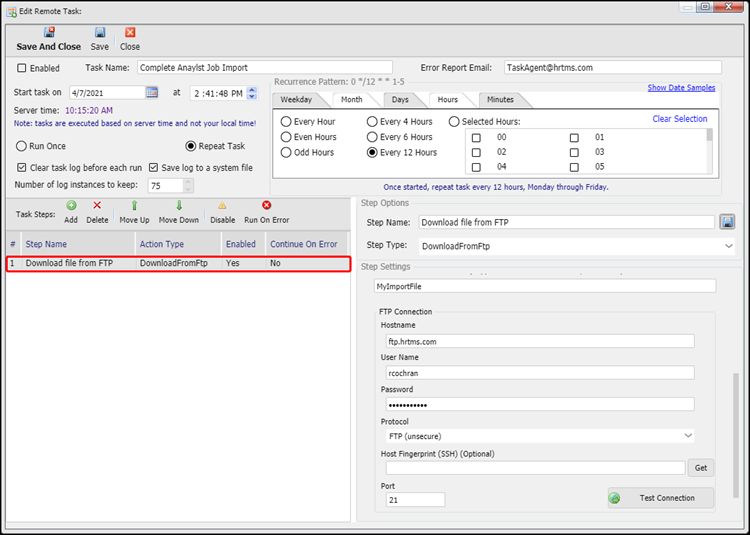Select the Repeat Task radio button
This screenshot has height=535, width=750.
[190, 146]
